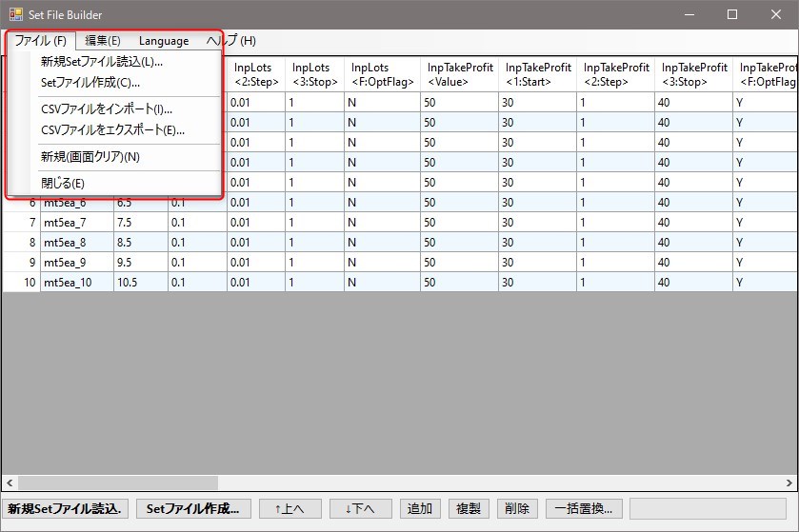Click TakeProfit Step 1 in mt5ea_10 row
Screen dimensions: 799x532
point(615,282)
